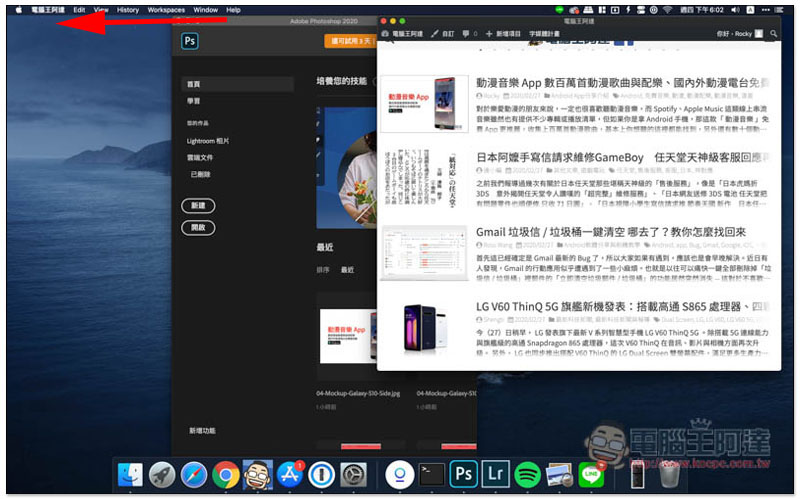Open recent file 04-Mockup-Galaxy-S10-Side.jpg thumbnail
Viewport: 800px width, 500px height.
(x=348, y=336)
